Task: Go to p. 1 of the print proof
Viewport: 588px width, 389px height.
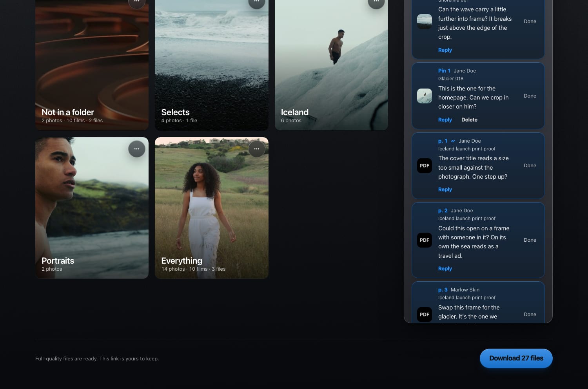Action: [443, 141]
